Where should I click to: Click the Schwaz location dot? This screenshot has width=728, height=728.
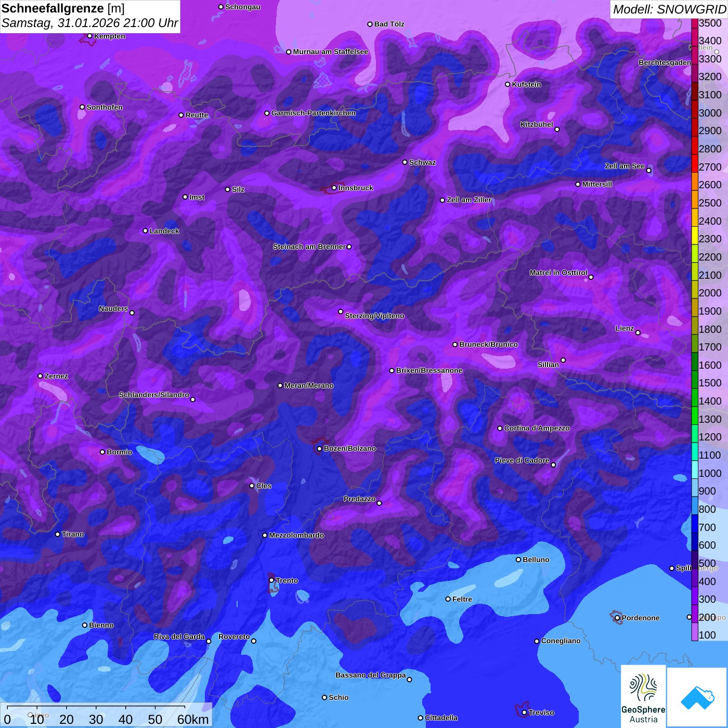click(x=405, y=162)
